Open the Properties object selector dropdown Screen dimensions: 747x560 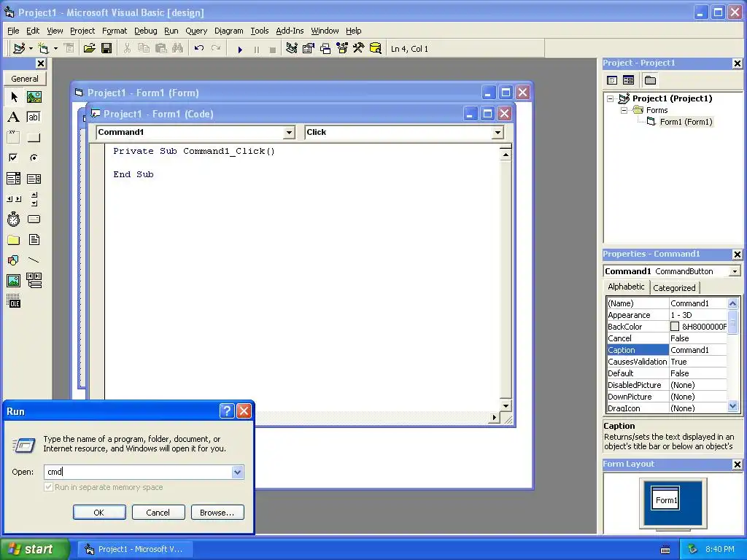coord(735,271)
